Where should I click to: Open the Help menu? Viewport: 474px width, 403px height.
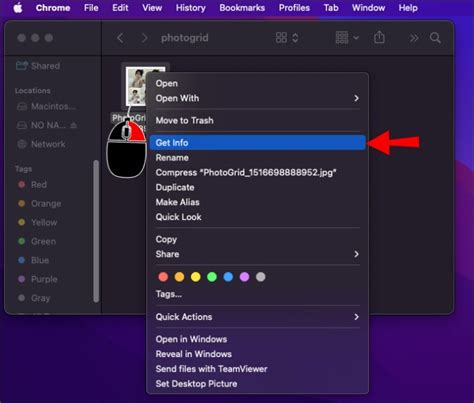point(408,8)
